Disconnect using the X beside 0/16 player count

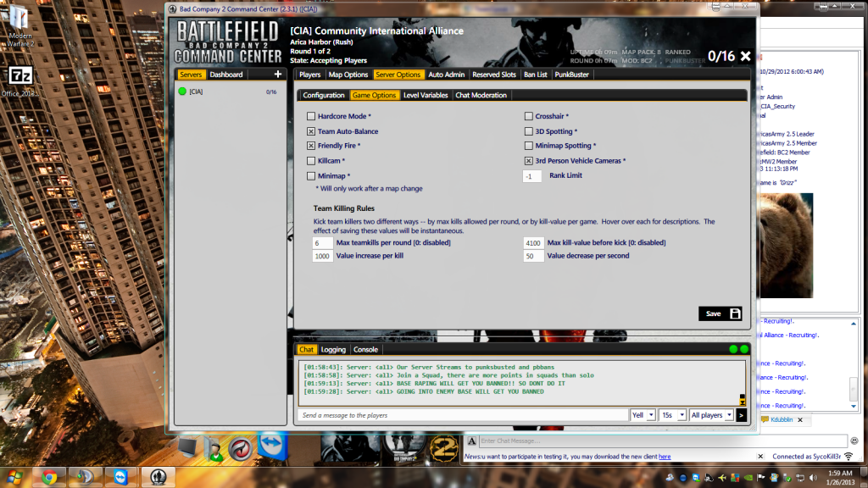point(746,56)
